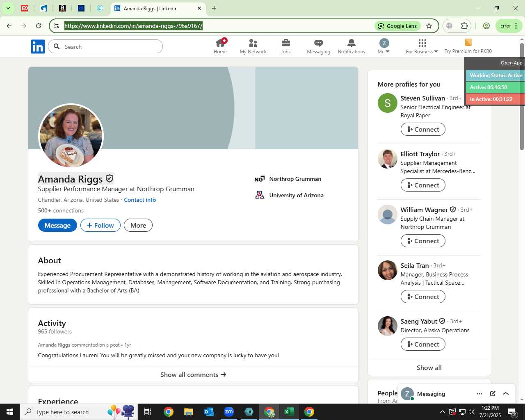Open Saeng Yabut's profile photo
525x420 pixels.
[388, 326]
